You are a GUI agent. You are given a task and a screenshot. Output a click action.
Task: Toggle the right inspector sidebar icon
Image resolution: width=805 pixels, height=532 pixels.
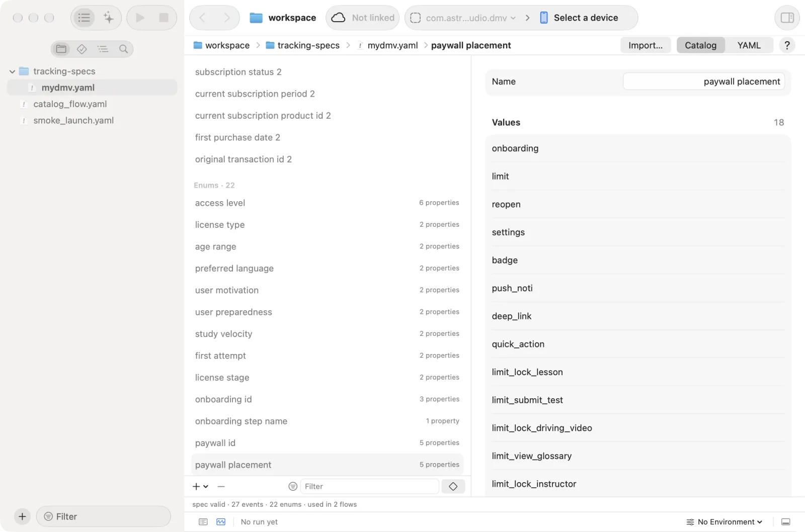coord(787,18)
